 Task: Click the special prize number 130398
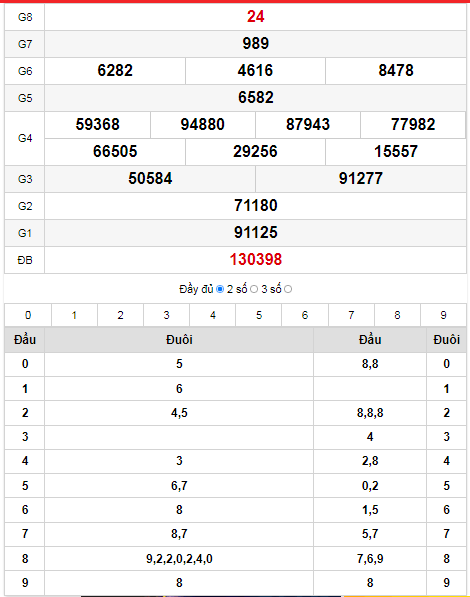tap(256, 260)
